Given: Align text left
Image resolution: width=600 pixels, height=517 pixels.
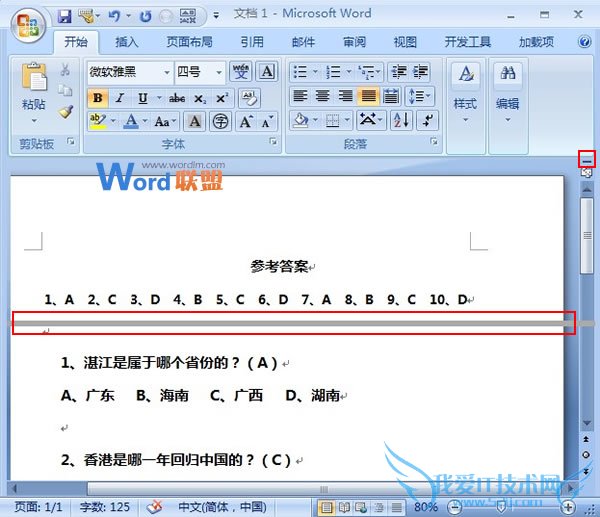Looking at the screenshot, I should coord(300,96).
